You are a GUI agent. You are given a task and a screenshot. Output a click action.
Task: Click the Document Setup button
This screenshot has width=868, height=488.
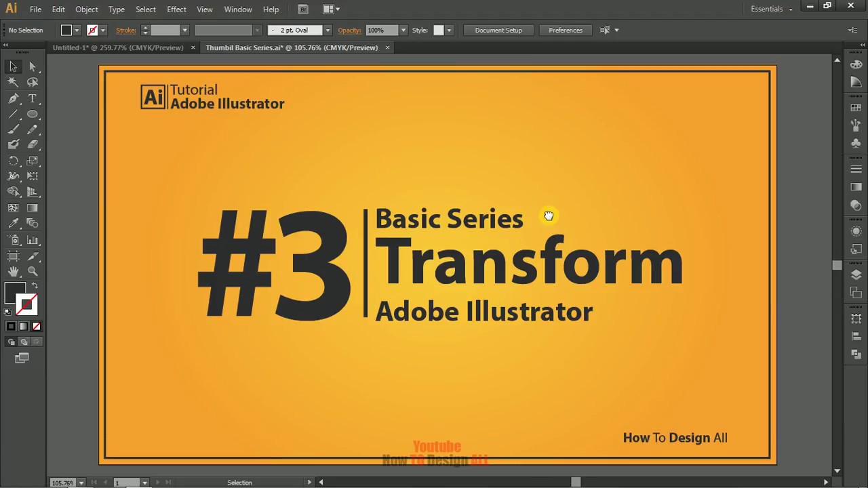pos(498,30)
